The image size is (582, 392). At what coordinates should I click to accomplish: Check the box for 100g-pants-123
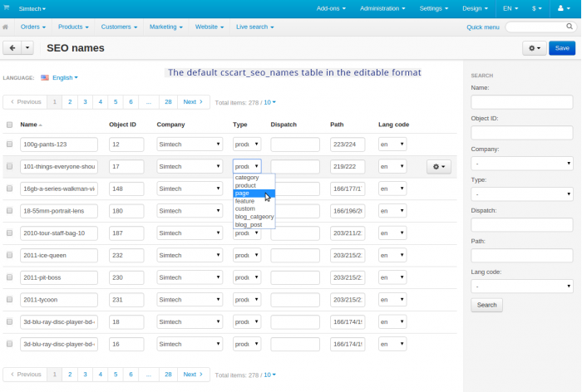[10, 144]
